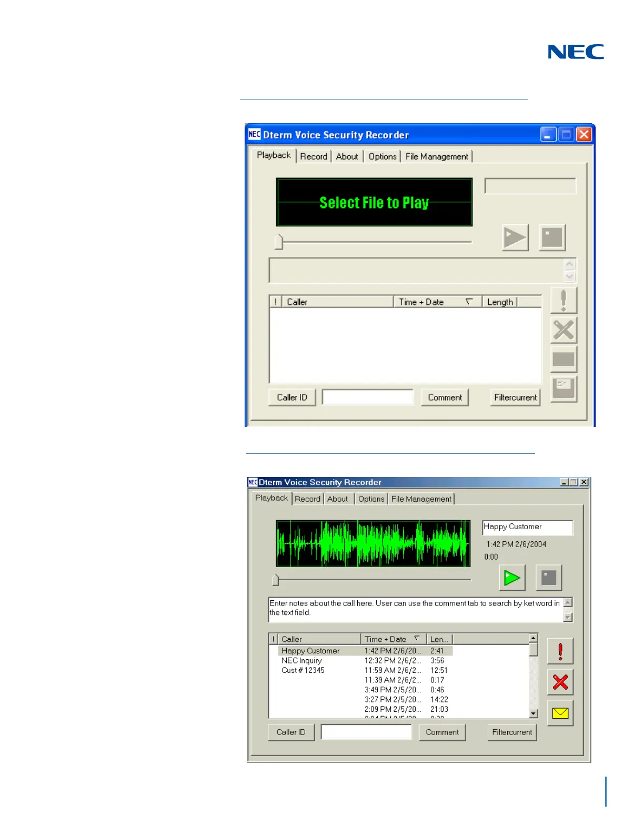Click Caller ID button in lower window
The height and width of the screenshot is (834, 644).
coord(291,732)
